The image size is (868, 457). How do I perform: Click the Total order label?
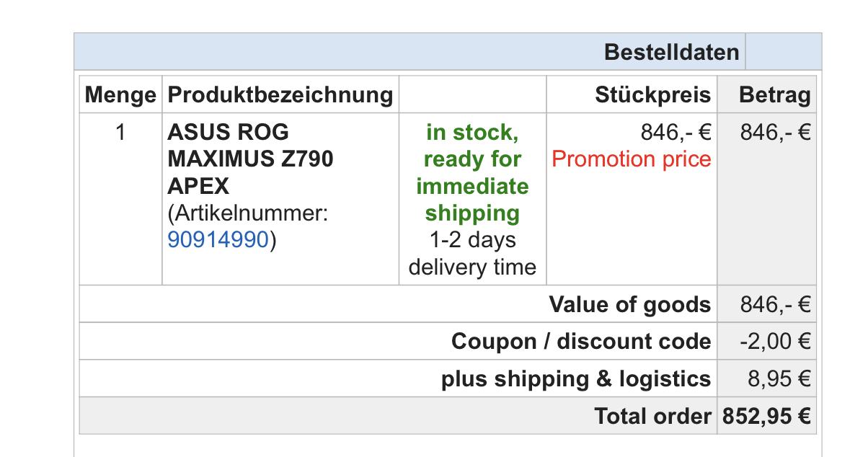[652, 416]
